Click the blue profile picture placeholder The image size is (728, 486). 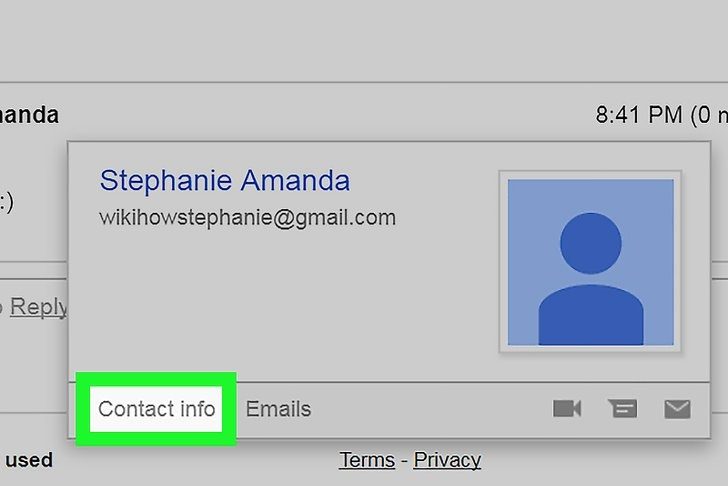tap(590, 262)
